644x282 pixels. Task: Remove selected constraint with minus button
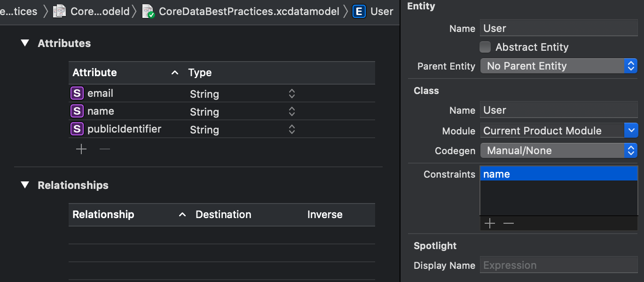pos(509,224)
